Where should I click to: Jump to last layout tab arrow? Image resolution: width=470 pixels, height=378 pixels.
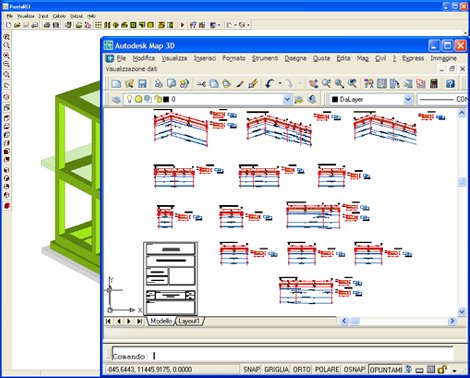tap(139, 321)
